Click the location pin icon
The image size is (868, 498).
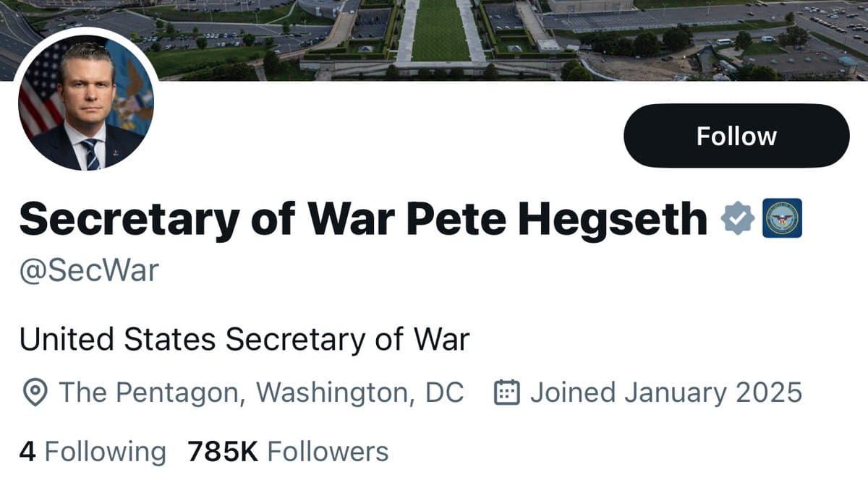click(35, 392)
